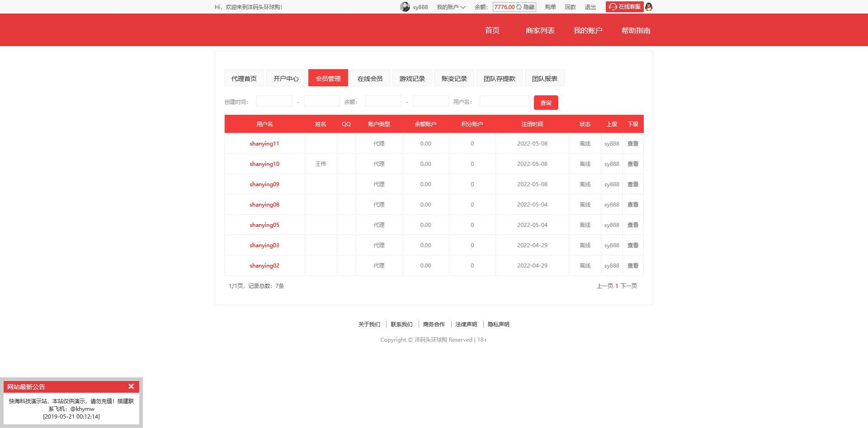
Task: Switch to the 游戏记录 tab
Action: [412, 78]
